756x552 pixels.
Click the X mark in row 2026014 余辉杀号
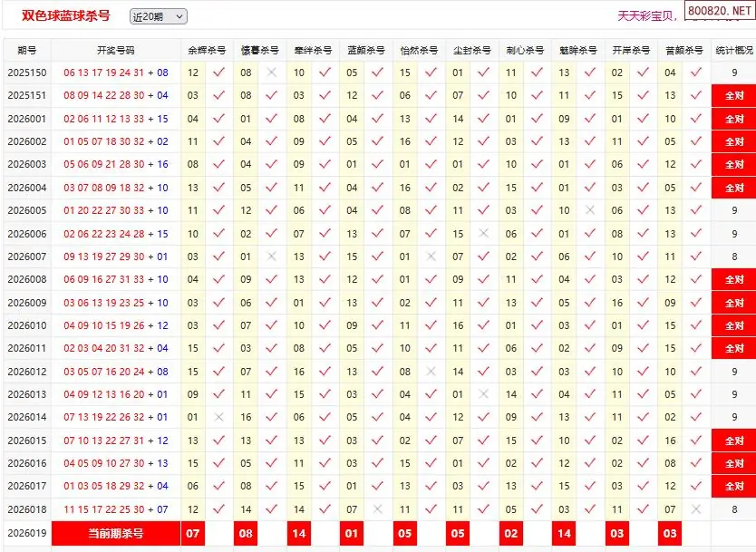click(x=218, y=417)
